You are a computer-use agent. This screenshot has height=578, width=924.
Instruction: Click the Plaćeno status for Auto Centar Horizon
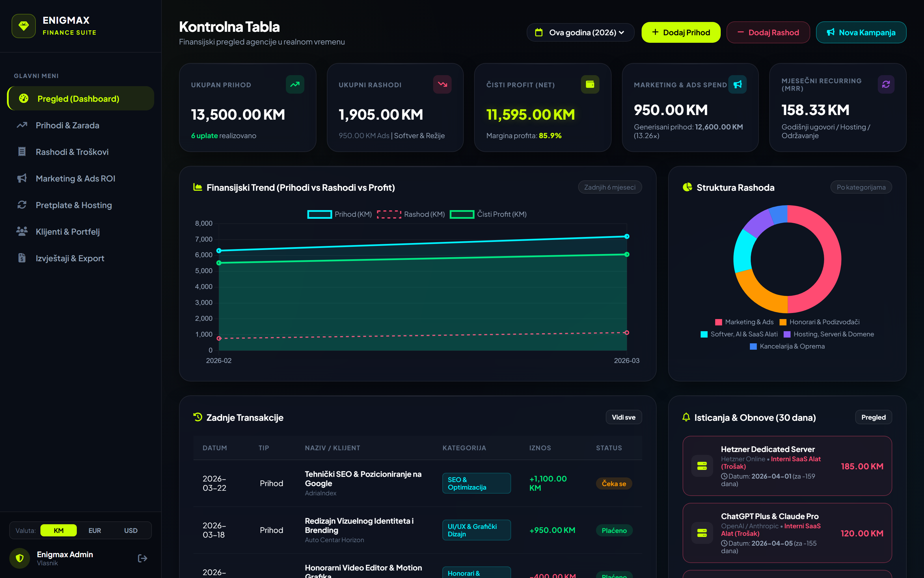pyautogui.click(x=614, y=531)
